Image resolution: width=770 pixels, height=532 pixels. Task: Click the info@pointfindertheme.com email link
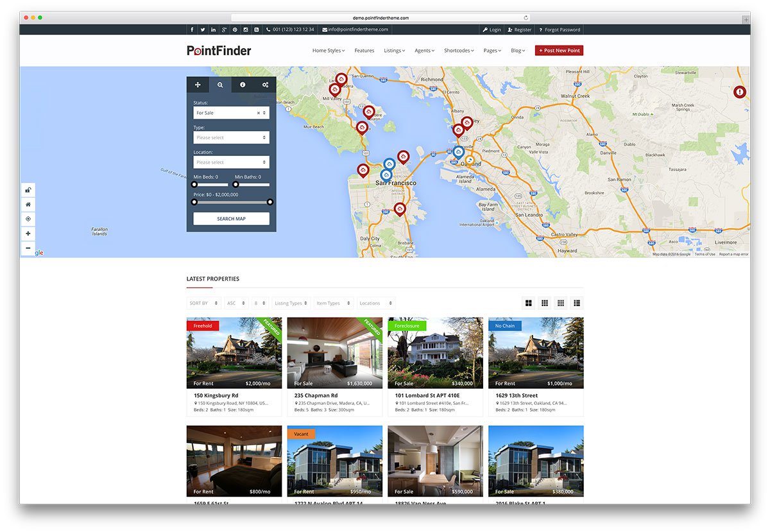pyautogui.click(x=355, y=30)
